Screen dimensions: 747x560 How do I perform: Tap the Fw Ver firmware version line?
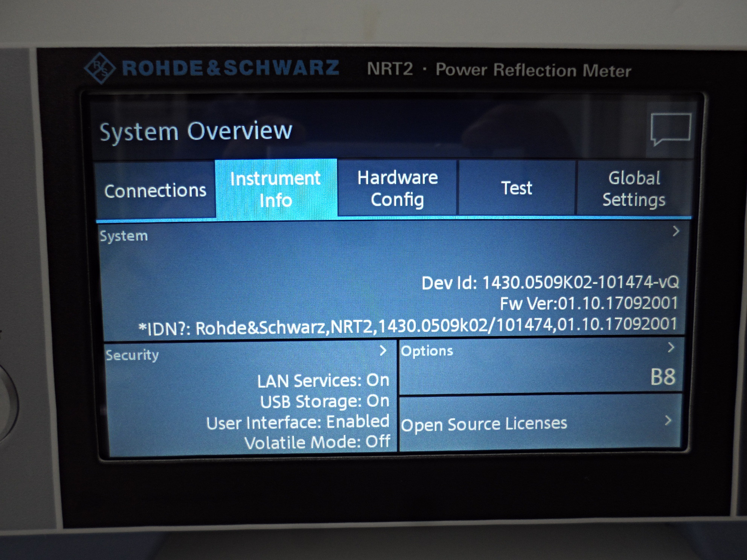click(588, 303)
